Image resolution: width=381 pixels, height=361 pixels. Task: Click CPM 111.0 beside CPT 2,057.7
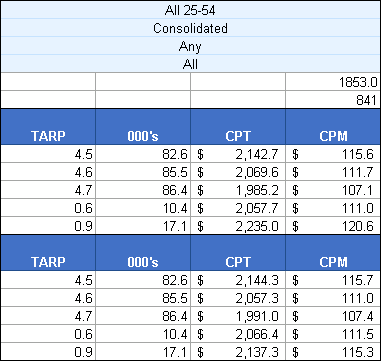pyautogui.click(x=333, y=208)
